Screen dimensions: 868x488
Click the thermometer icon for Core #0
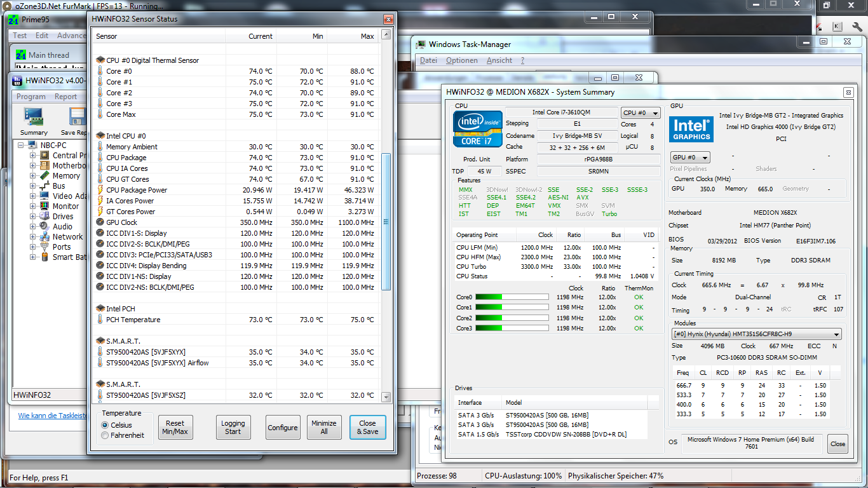click(100, 71)
